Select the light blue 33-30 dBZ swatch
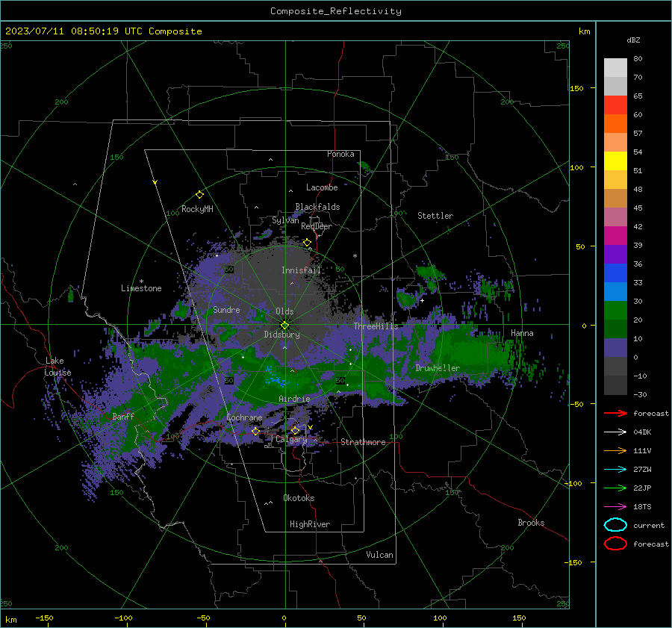Viewport: 672px width, 628px height. tap(615, 292)
